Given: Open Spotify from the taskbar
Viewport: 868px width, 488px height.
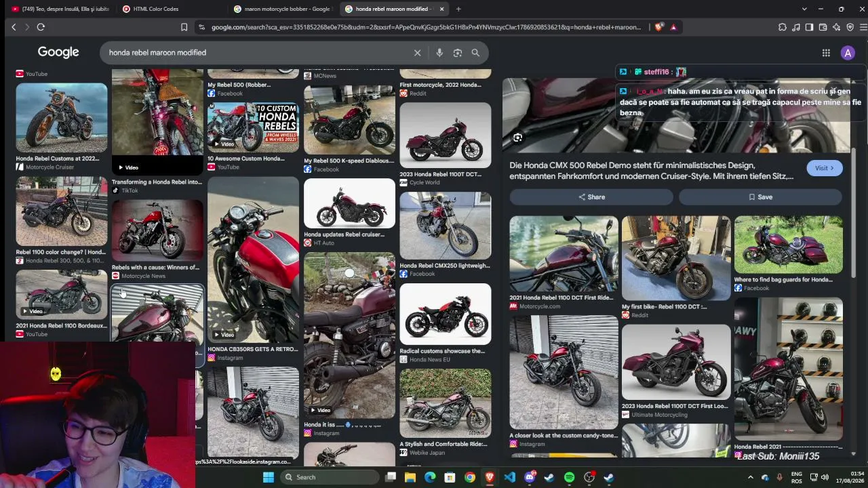Looking at the screenshot, I should [570, 477].
